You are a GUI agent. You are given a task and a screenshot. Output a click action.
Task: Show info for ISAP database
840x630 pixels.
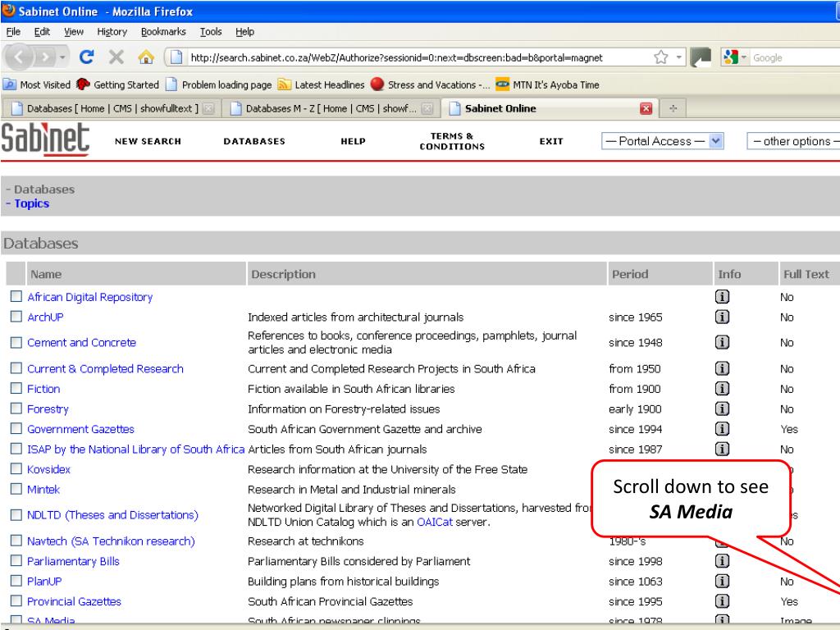click(x=722, y=449)
